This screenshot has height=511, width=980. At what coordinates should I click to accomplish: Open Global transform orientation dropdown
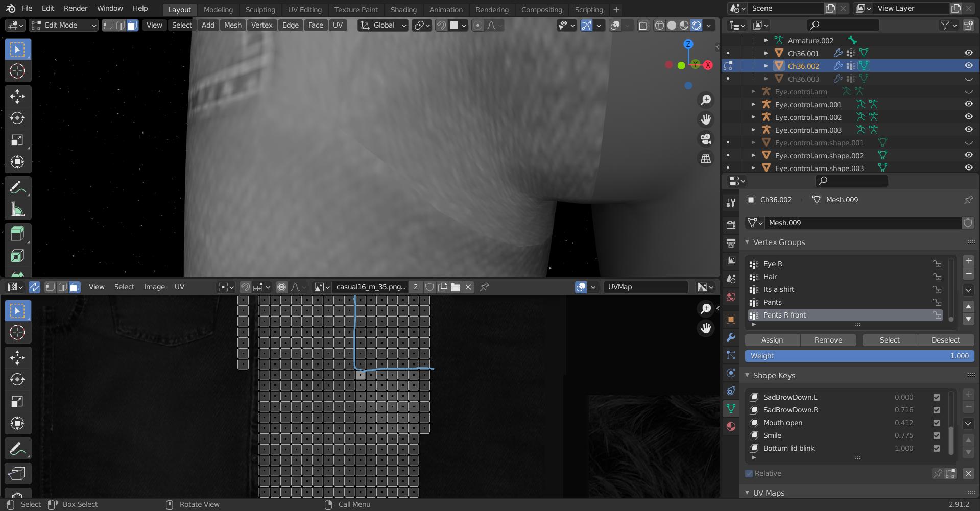coord(383,25)
